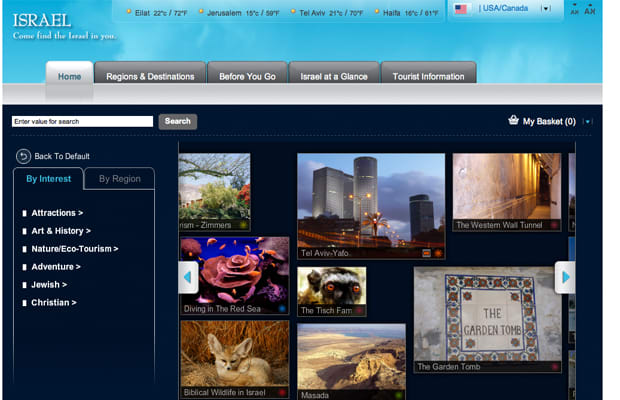Viewport: 620px width, 400px height.
Task: Click the orange icon on Tel Aviv-Yafo caption
Action: click(x=438, y=253)
